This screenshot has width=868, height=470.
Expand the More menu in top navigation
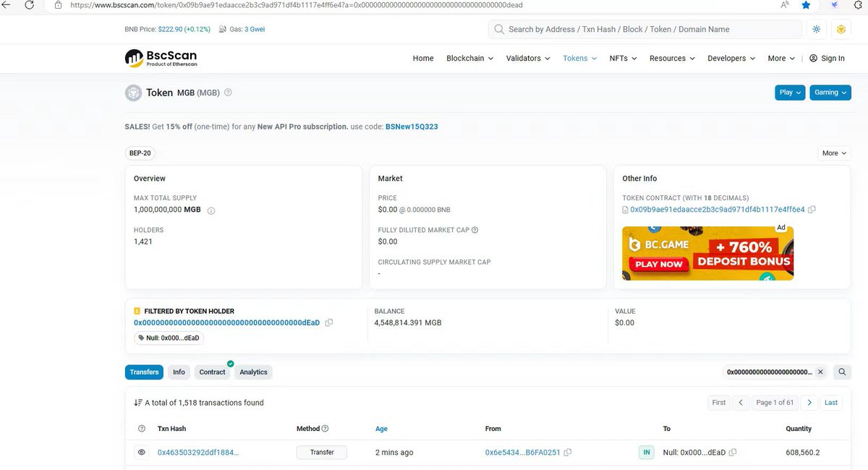[x=781, y=59]
